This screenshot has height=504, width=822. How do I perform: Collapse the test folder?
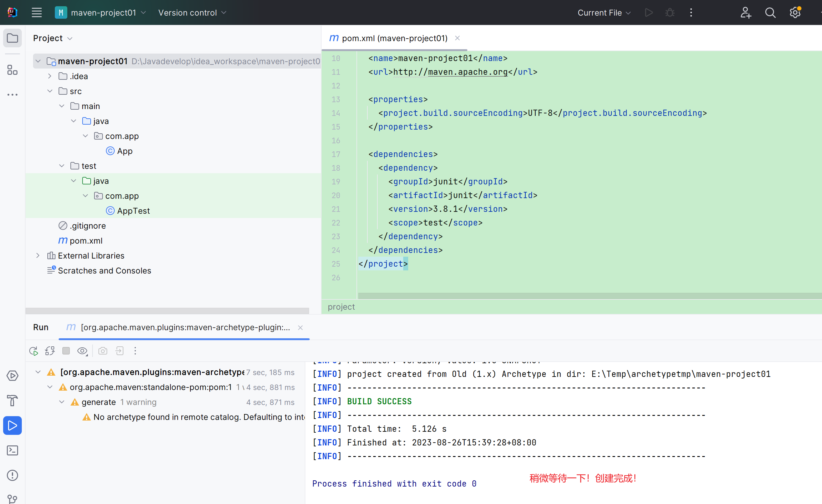pos(62,166)
